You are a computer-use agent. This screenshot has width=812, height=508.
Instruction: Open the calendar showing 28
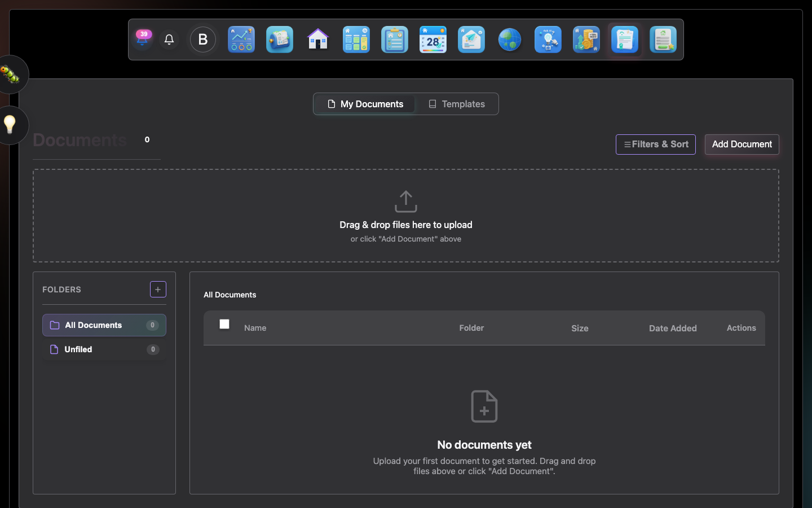(433, 40)
